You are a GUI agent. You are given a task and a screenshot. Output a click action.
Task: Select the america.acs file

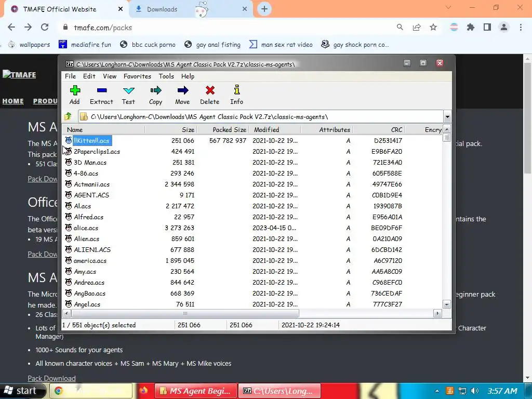90,261
